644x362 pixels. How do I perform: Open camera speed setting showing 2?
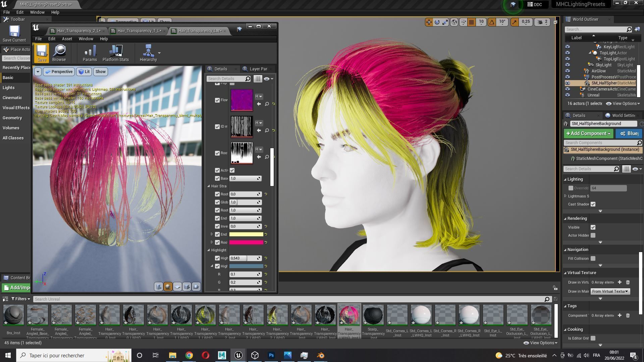pyautogui.click(x=542, y=22)
